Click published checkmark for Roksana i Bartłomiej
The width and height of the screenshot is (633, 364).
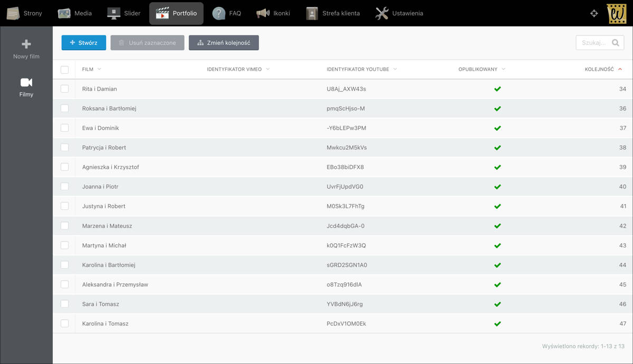click(x=497, y=108)
